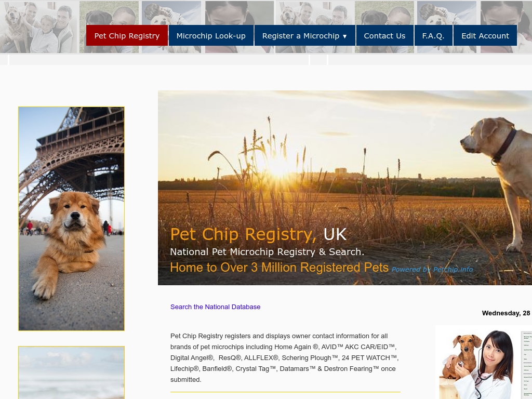Open the Pet Chip Registry home tab
532x399 pixels.
tap(127, 35)
